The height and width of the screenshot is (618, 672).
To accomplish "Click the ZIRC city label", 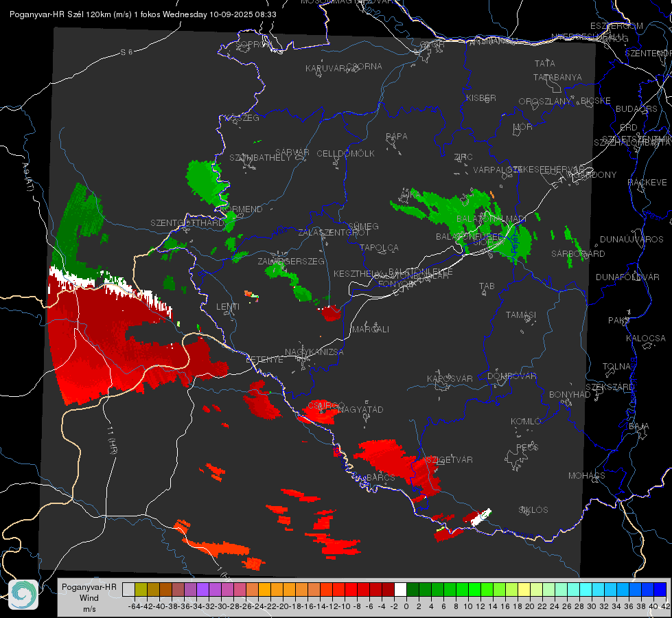I will 463,157.
